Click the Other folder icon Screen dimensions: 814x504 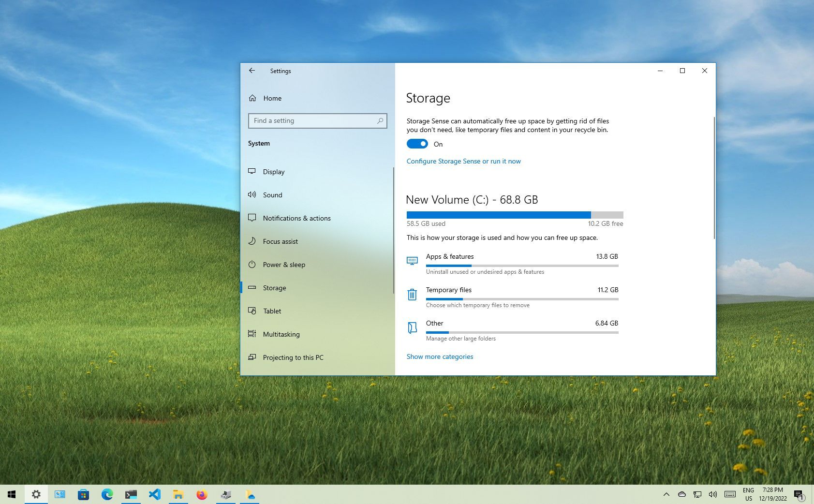[412, 327]
